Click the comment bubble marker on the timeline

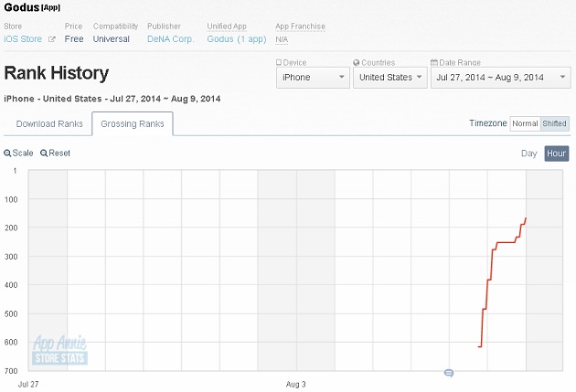[449, 374]
